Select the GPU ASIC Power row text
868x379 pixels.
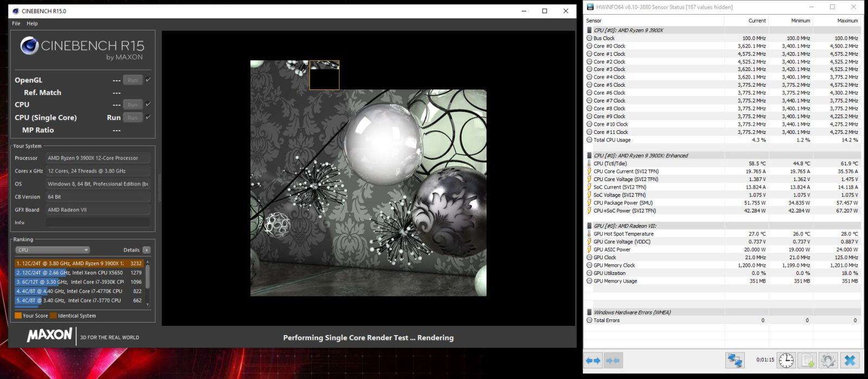pyautogui.click(x=612, y=249)
